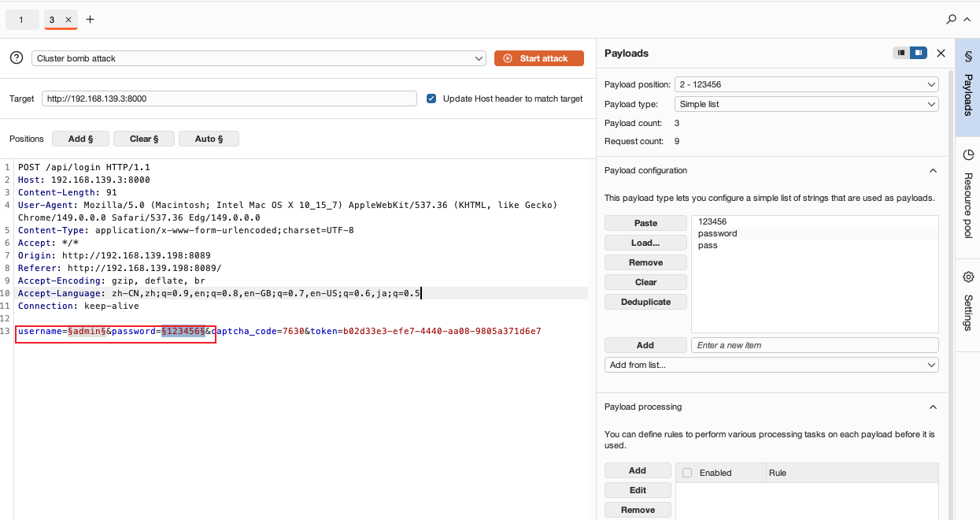The height and width of the screenshot is (520, 980).
Task: Open the Add from list dropdown
Action: coord(771,365)
